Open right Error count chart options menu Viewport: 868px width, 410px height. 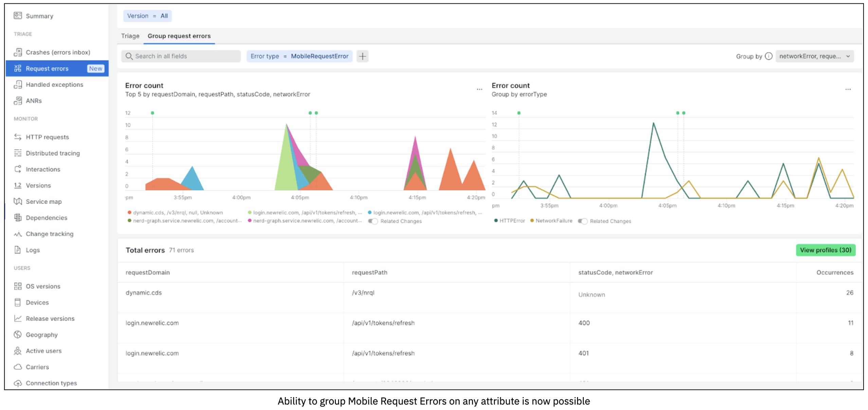point(848,89)
